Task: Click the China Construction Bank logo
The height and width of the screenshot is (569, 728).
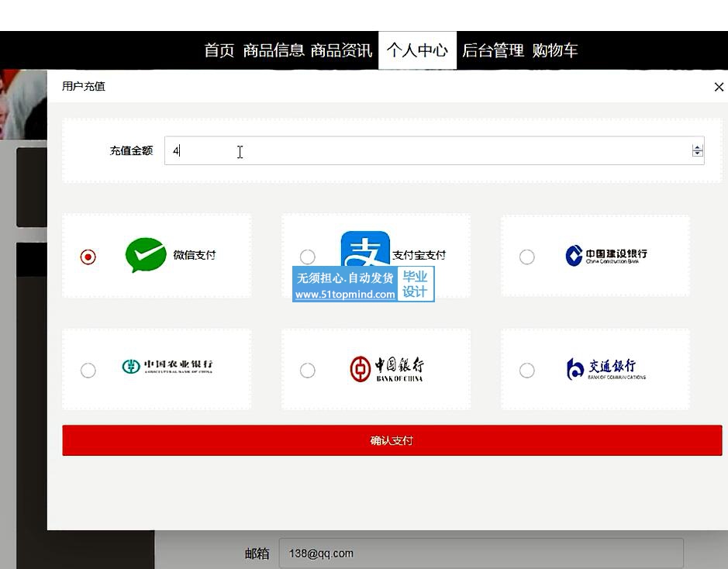Action: pyautogui.click(x=606, y=255)
